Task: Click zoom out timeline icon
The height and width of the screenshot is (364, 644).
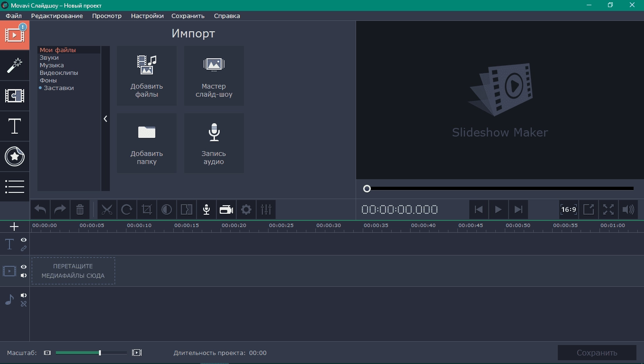Action: point(47,353)
